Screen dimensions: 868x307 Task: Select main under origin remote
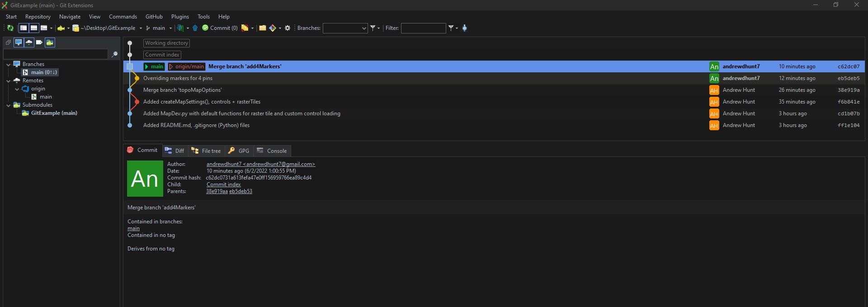46,97
